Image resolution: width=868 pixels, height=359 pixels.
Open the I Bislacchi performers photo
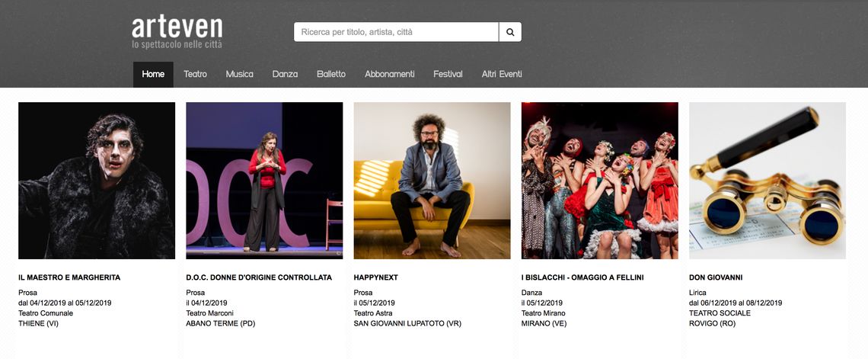click(599, 181)
